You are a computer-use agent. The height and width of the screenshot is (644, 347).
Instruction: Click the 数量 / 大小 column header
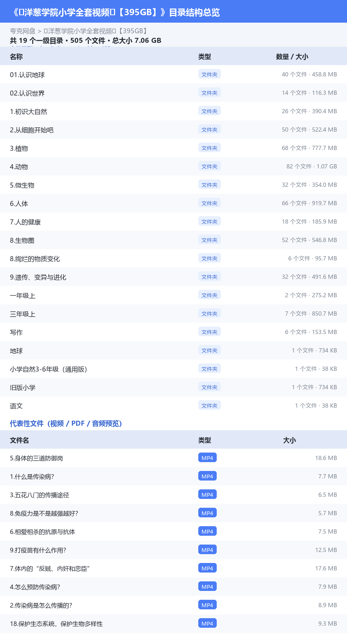point(292,57)
